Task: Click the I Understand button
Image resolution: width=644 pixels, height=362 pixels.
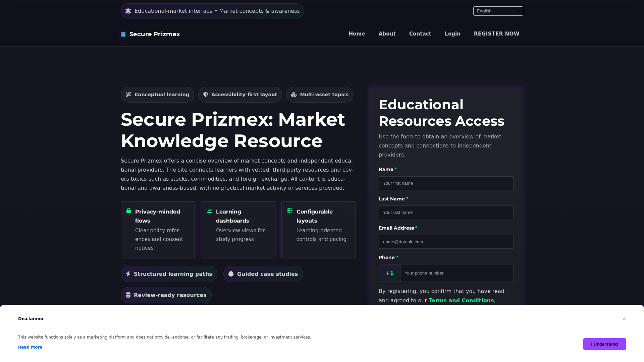Action: [604, 344]
